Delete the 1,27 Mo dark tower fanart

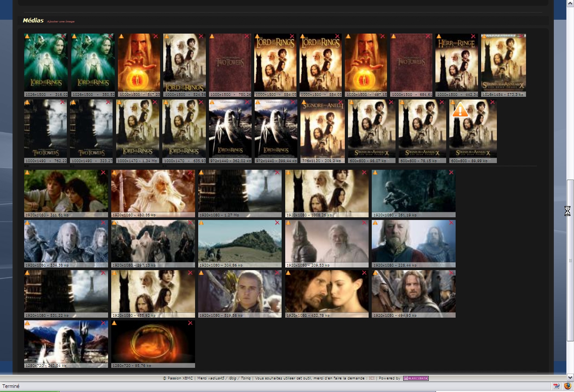pos(277,172)
